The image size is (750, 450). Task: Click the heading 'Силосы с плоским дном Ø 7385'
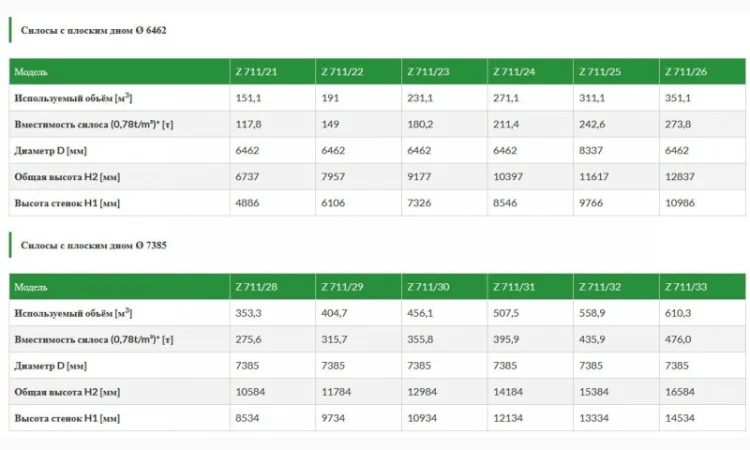click(x=93, y=245)
